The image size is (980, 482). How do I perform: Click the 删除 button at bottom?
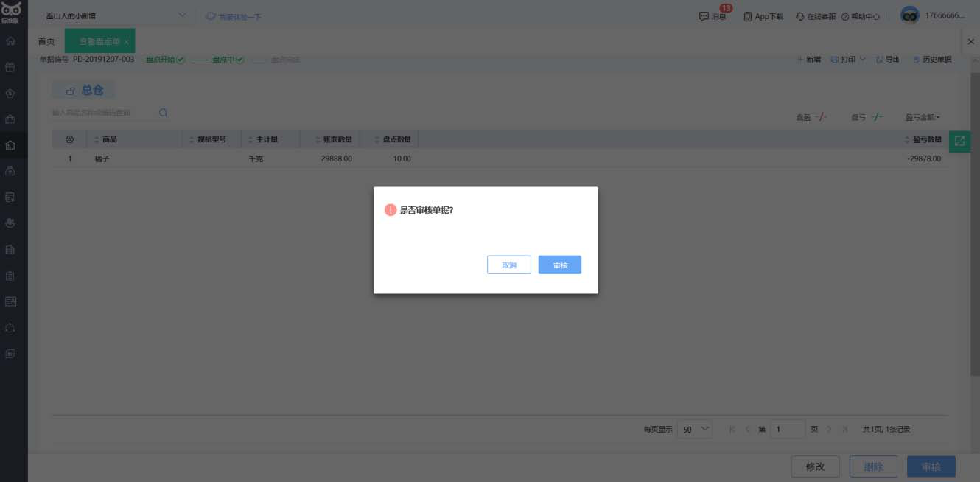point(873,467)
